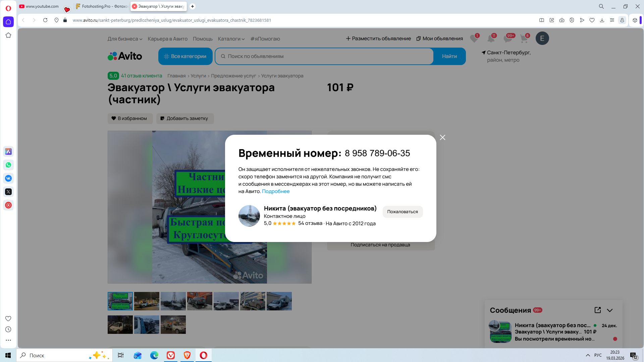This screenshot has width=644, height=362.
Task: Open VK messenger in Opera sidebar
Action: coord(8,178)
